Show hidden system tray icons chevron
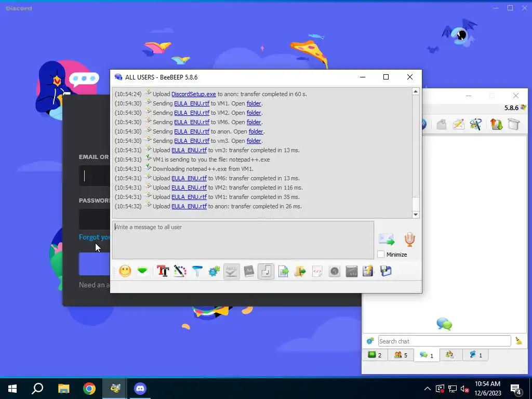Image resolution: width=532 pixels, height=399 pixels. (428, 389)
